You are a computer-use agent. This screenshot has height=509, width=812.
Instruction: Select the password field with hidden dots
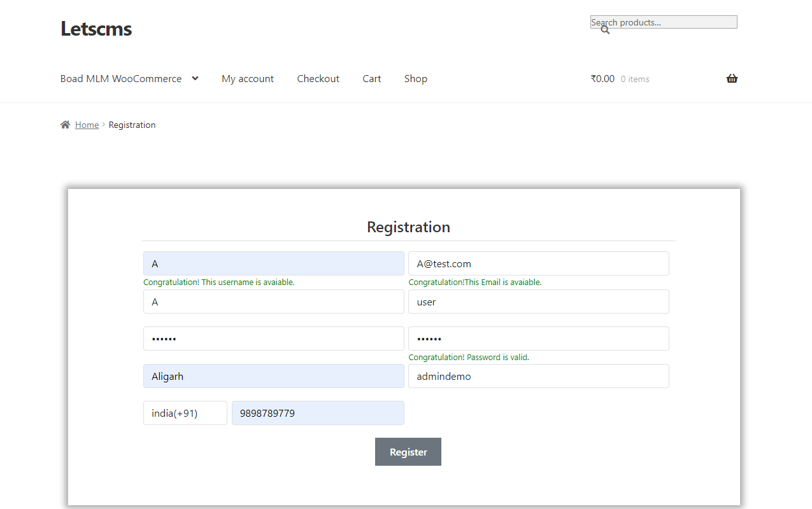pyautogui.click(x=273, y=338)
